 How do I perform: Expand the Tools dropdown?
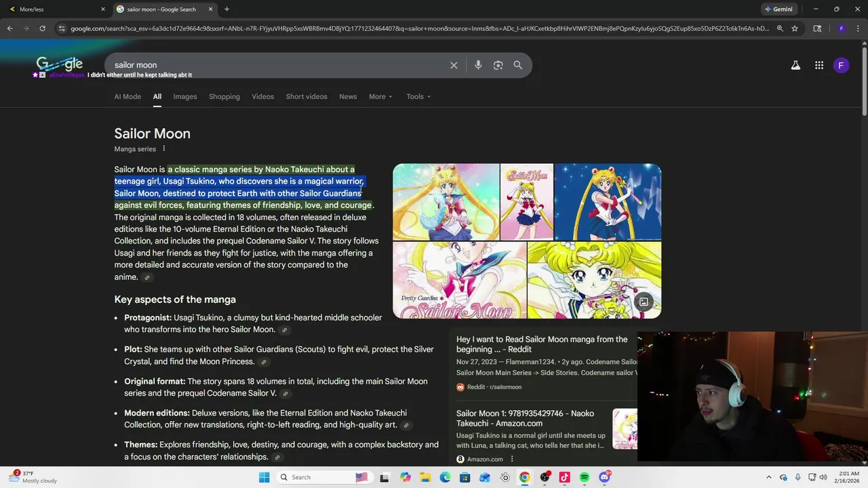point(418,96)
